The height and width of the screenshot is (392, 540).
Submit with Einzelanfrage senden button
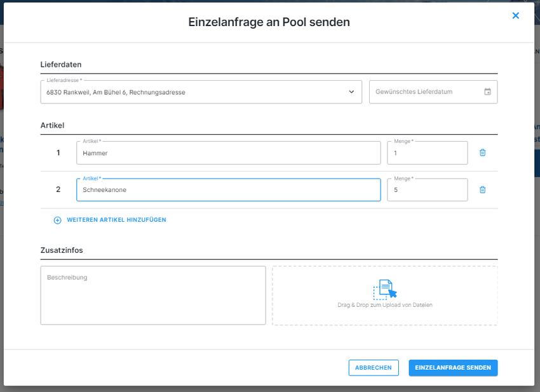453,368
